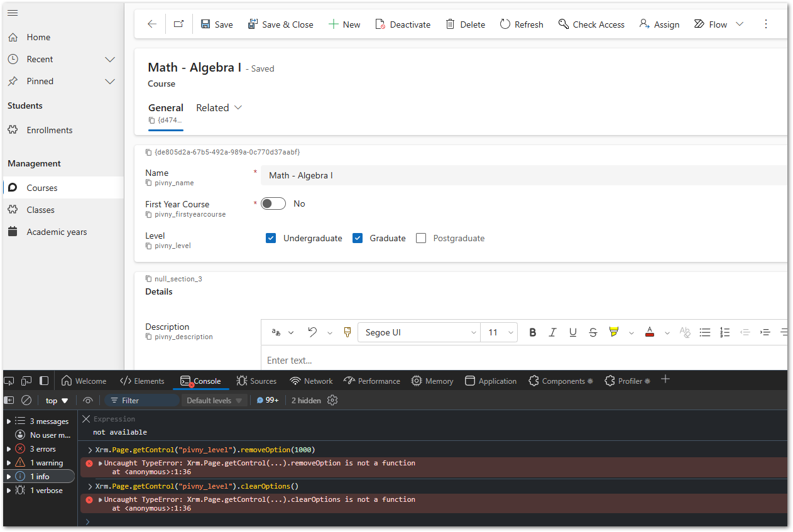793x532 pixels.
Task: Expand the 1 warning group
Action: (x=9, y=463)
